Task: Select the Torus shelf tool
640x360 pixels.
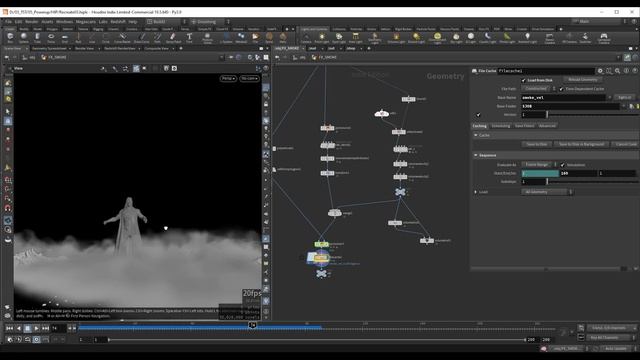Action: click(51, 38)
